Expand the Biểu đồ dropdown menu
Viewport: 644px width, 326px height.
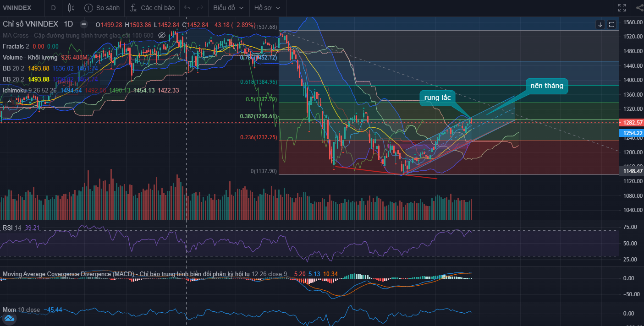point(227,8)
